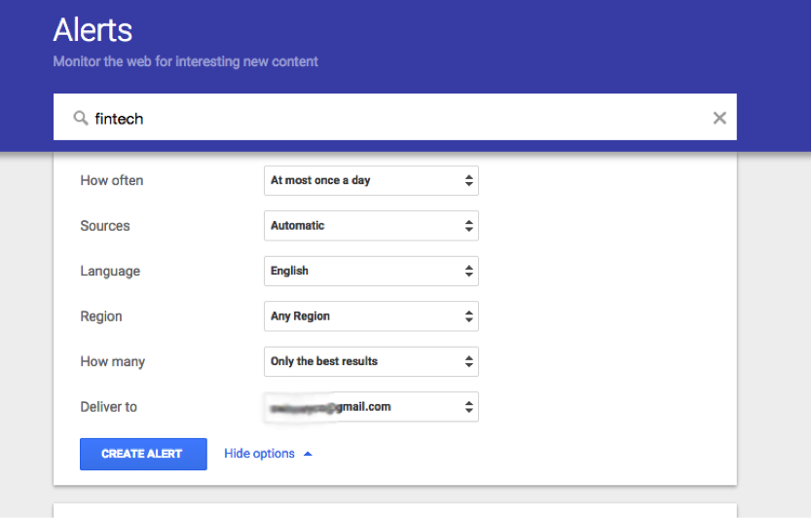Viewport: 812px width, 518px height.
Task: Click the "How often" row label
Action: (112, 180)
